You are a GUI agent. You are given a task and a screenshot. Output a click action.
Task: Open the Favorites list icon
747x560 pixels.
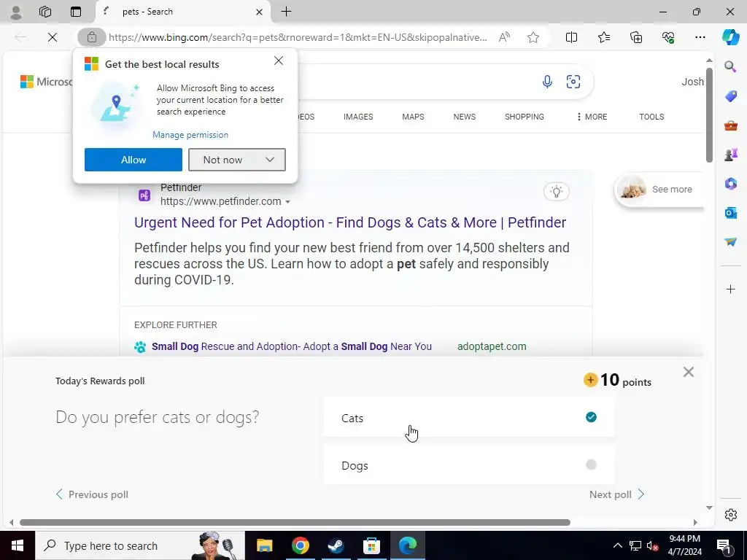click(x=603, y=37)
